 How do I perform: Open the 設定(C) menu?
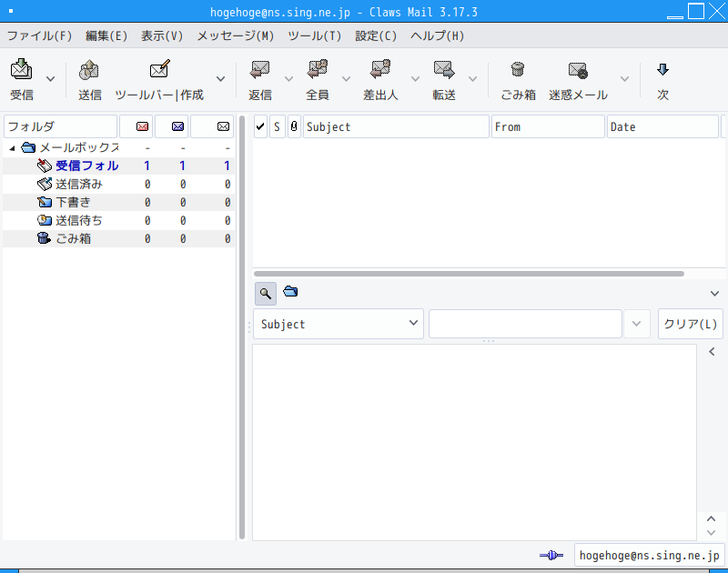(376, 35)
